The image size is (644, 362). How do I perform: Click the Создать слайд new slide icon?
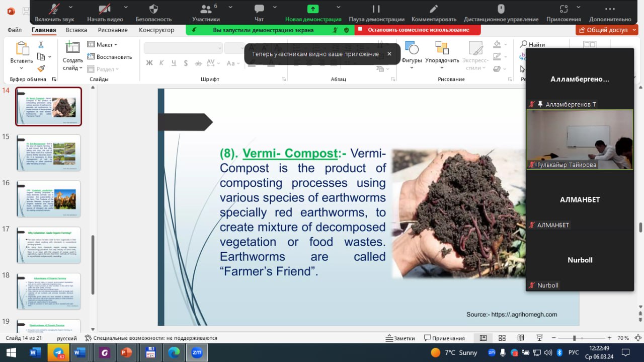click(73, 48)
